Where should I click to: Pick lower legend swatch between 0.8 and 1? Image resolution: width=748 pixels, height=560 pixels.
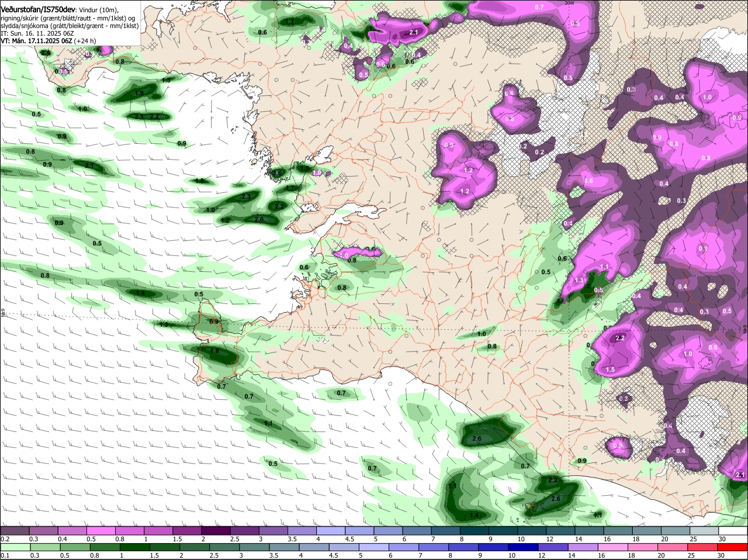pyautogui.click(x=105, y=547)
